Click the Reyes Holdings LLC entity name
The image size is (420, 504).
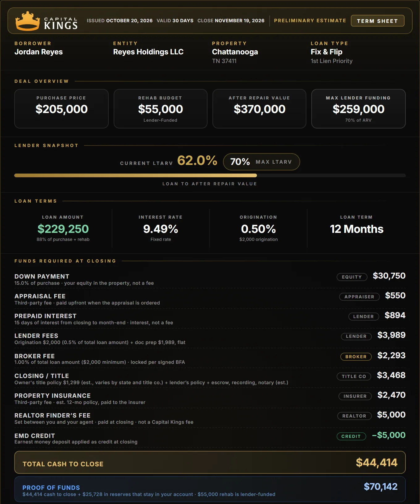click(x=148, y=52)
